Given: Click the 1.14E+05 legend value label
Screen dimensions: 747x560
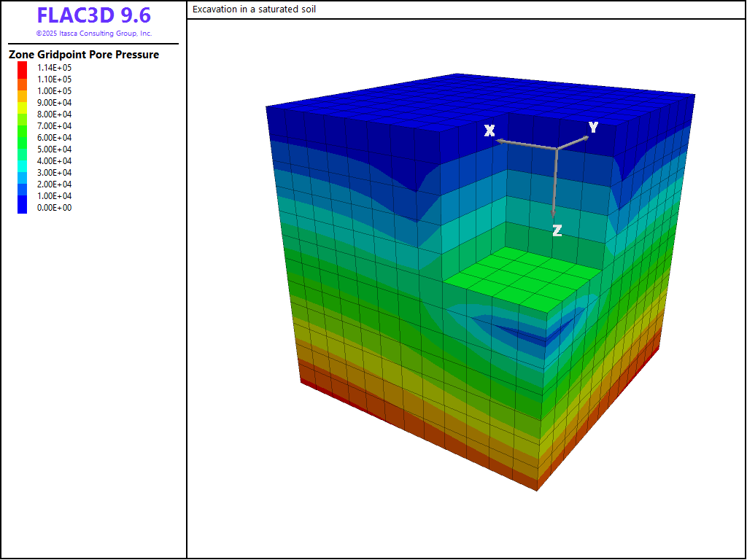Looking at the screenshot, I should tap(54, 68).
